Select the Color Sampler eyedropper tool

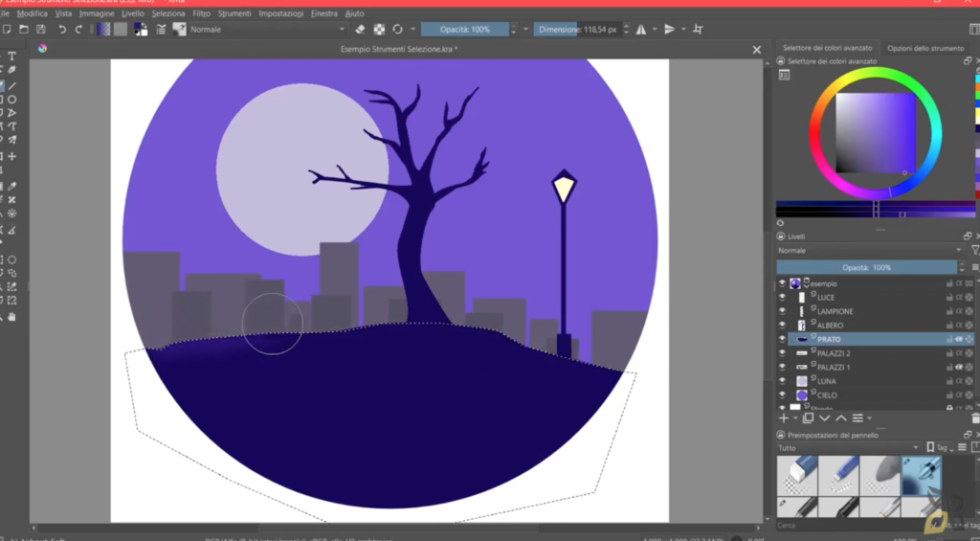[x=11, y=187]
